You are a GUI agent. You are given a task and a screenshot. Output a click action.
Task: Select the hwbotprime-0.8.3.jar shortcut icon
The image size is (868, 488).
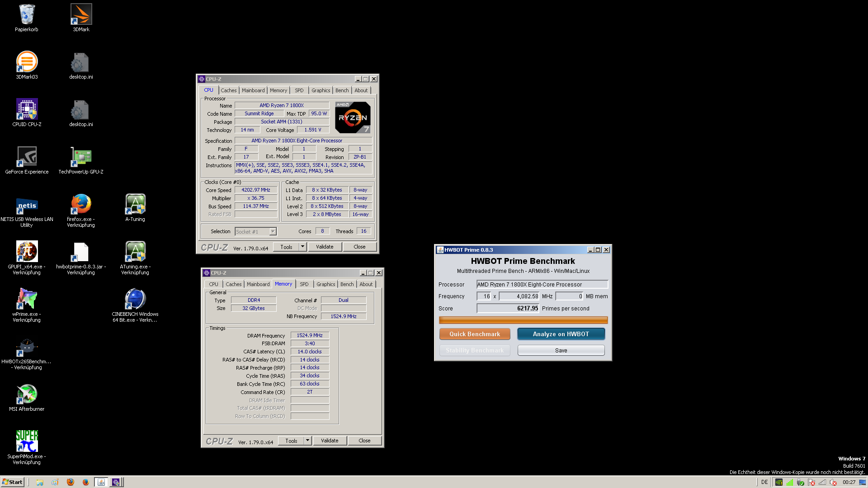point(81,258)
